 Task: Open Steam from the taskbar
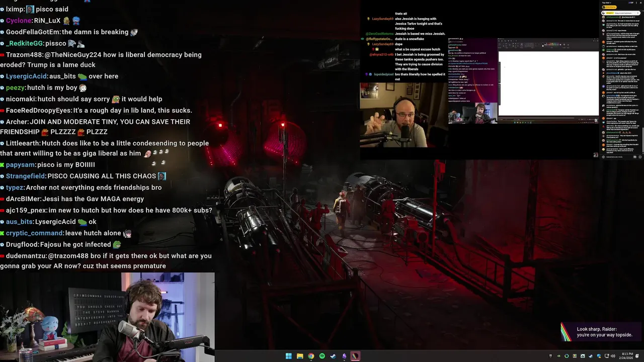[333, 356]
